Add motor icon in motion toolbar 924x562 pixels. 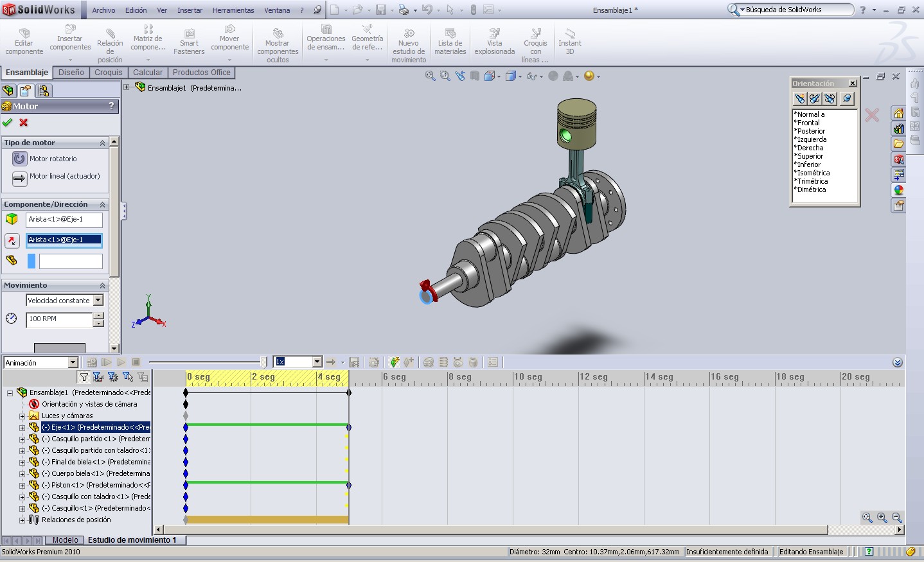click(429, 362)
